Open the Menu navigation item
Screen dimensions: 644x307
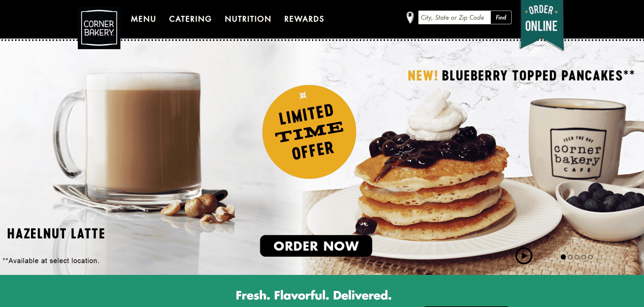(x=143, y=19)
